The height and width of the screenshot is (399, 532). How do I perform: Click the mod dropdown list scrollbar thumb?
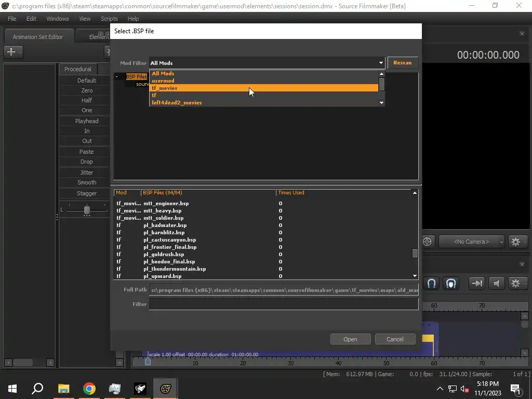[x=381, y=84]
